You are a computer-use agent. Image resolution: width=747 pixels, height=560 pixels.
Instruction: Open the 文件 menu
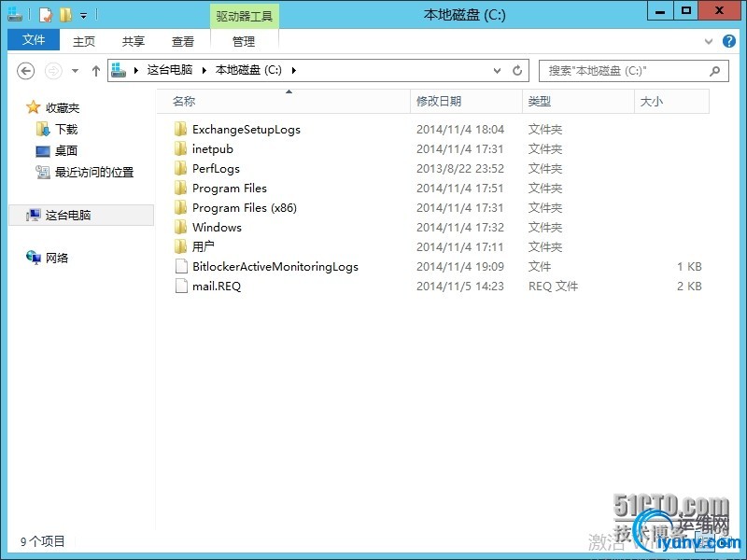[34, 40]
